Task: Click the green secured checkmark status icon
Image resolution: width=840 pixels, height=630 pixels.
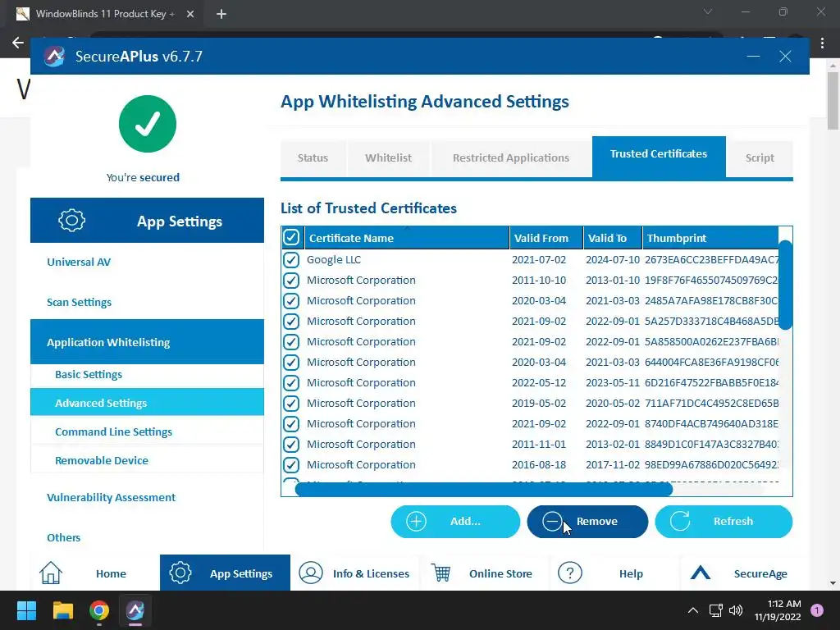Action: coord(148,124)
